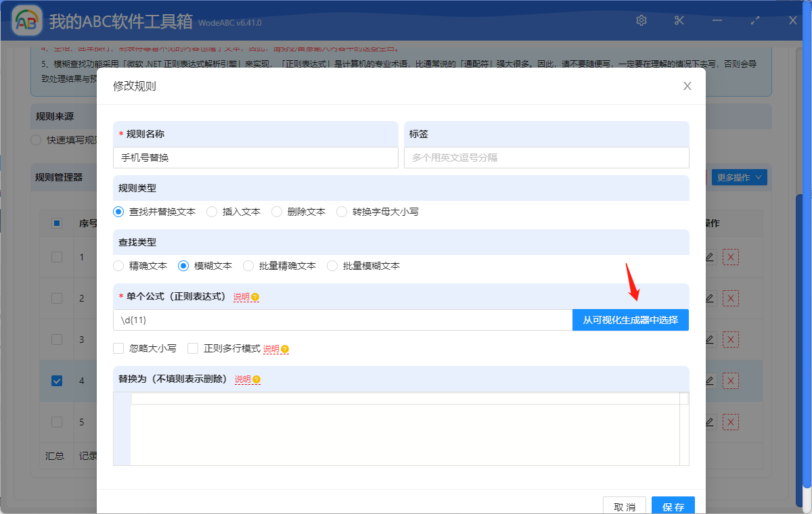The height and width of the screenshot is (514, 812).
Task: Uncheck the row 4 checkbox
Action: coord(57,381)
